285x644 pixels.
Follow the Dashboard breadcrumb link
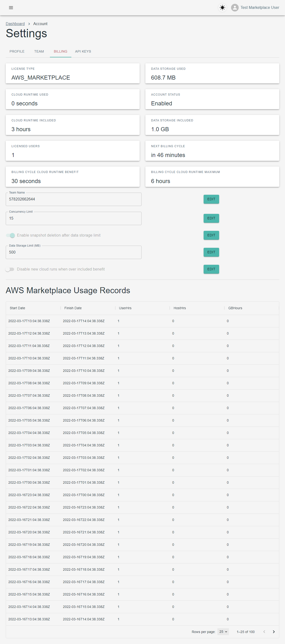pyautogui.click(x=15, y=24)
